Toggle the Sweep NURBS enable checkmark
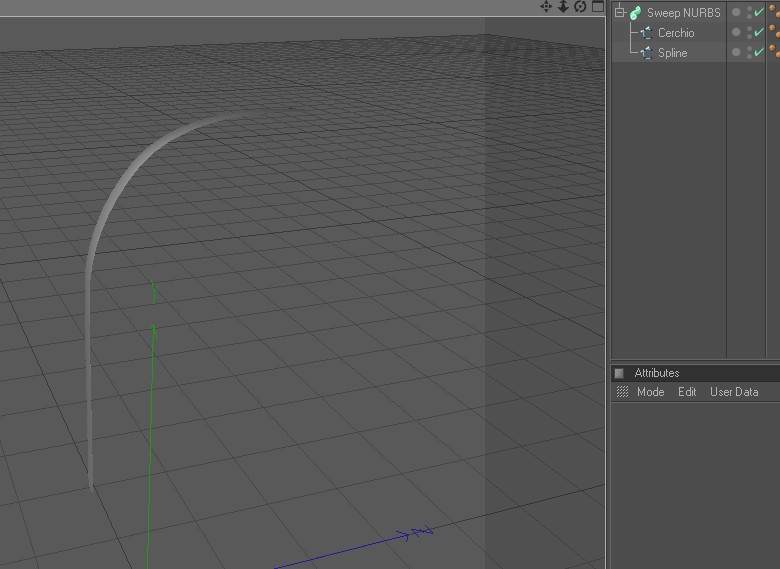Image resolution: width=780 pixels, height=569 pixels. (x=759, y=12)
